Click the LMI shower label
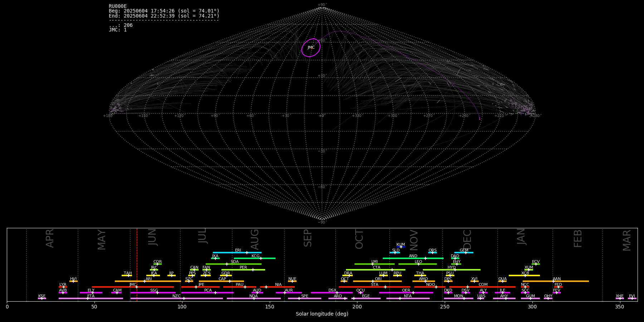Viewport: 644px width, 322px height. (x=375, y=262)
